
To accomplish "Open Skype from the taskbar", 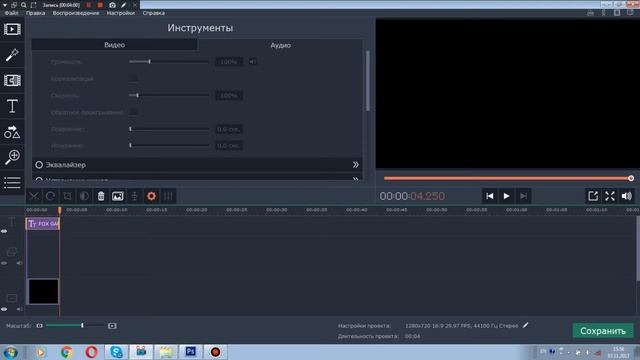I will point(116,351).
